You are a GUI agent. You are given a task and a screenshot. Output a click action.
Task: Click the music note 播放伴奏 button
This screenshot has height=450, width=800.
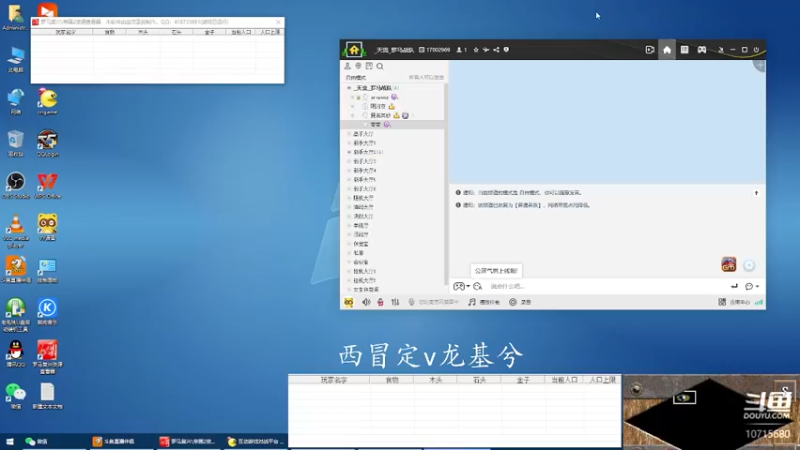(x=484, y=302)
